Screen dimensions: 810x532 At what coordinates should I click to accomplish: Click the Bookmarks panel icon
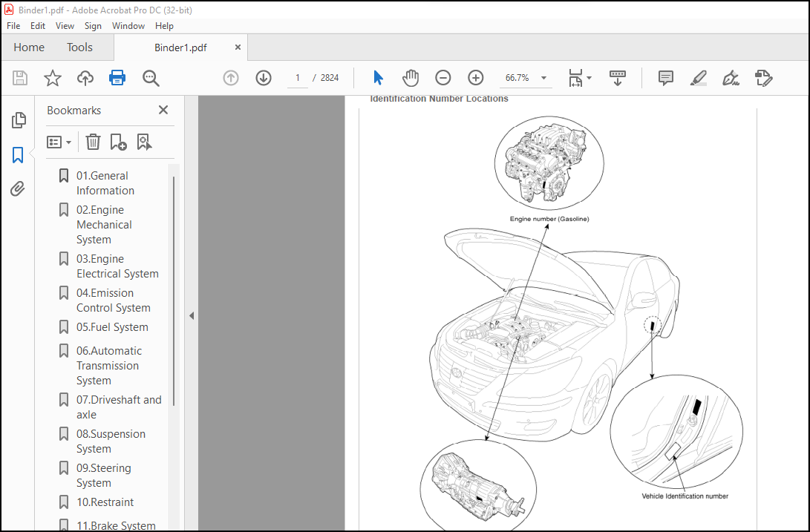coord(18,154)
